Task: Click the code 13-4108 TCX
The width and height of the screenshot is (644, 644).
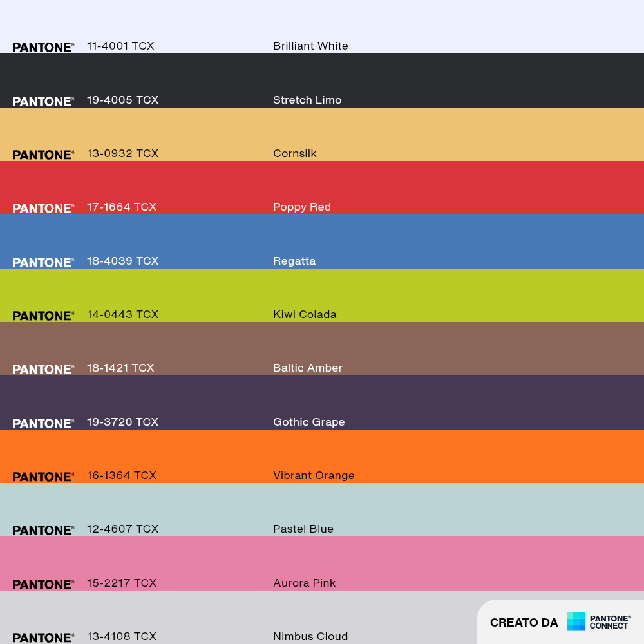Action: point(122,637)
